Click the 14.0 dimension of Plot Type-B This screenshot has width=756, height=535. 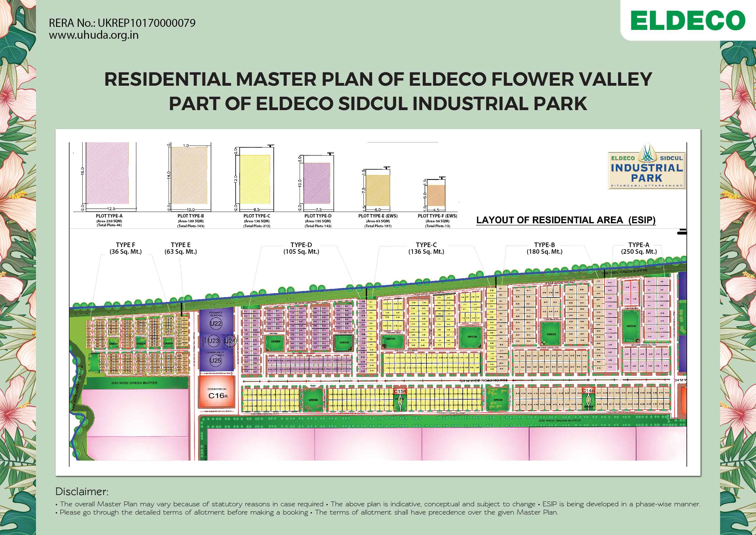click(169, 175)
